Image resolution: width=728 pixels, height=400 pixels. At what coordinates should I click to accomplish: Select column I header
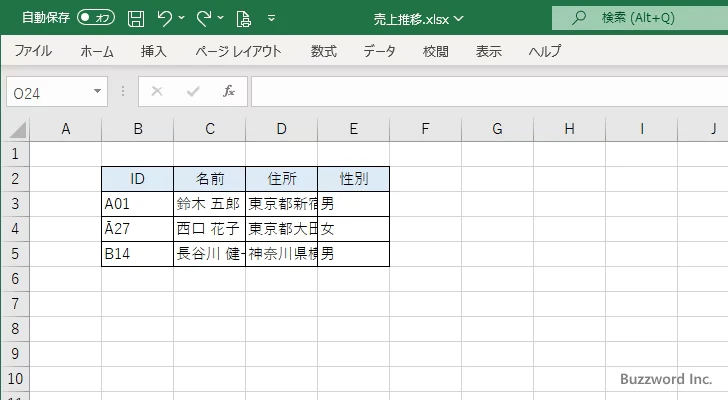(x=641, y=129)
